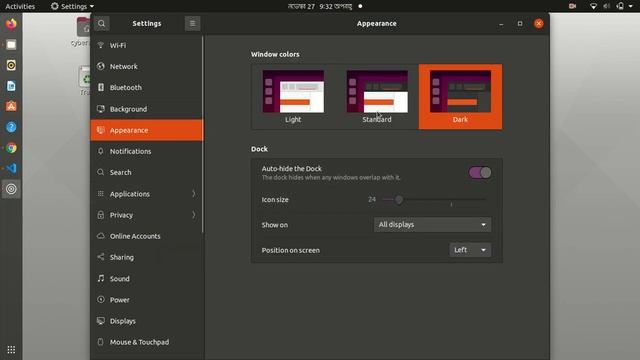The height and width of the screenshot is (360, 640).
Task: Open the Files manager dock icon
Action: tap(11, 44)
